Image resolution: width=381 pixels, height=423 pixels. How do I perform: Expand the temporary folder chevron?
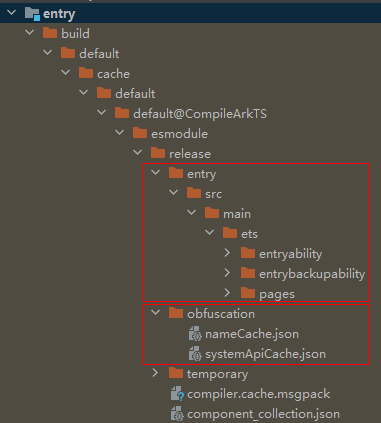pyautogui.click(x=155, y=373)
